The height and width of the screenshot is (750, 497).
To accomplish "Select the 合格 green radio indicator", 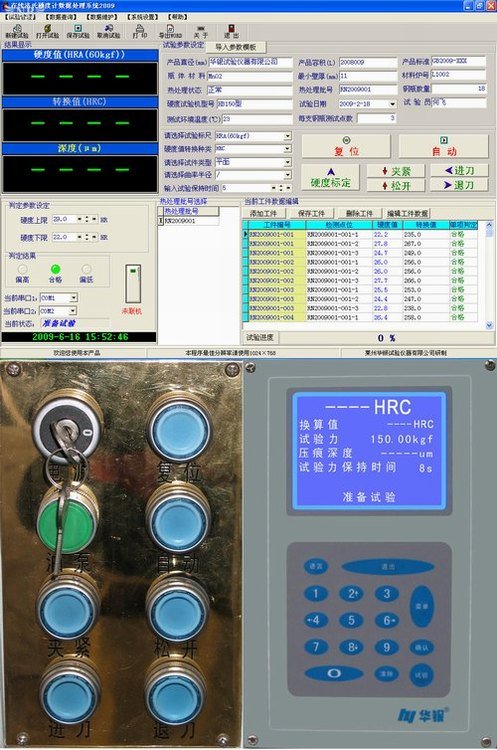I will [x=55, y=269].
